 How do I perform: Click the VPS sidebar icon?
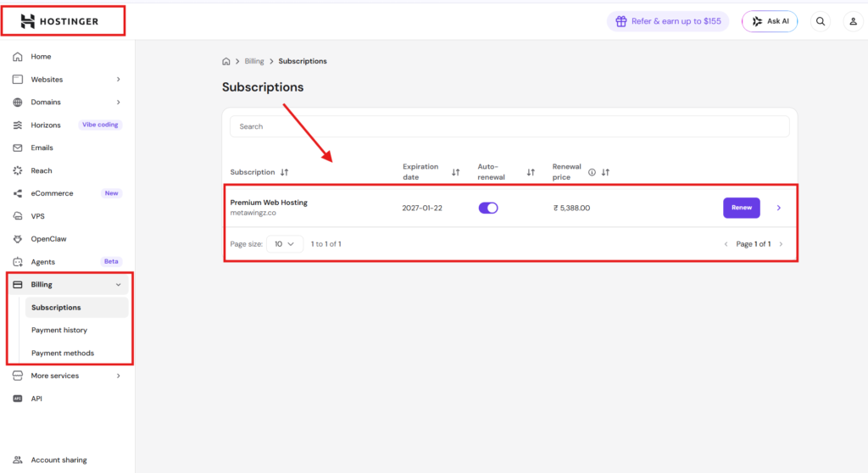(18, 216)
